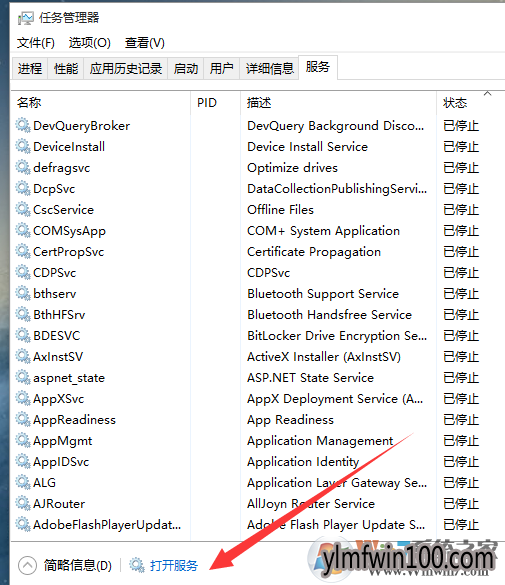Click the gear icon beside BthHFSrv
Screen dimensions: 505x585
pyautogui.click(x=23, y=315)
